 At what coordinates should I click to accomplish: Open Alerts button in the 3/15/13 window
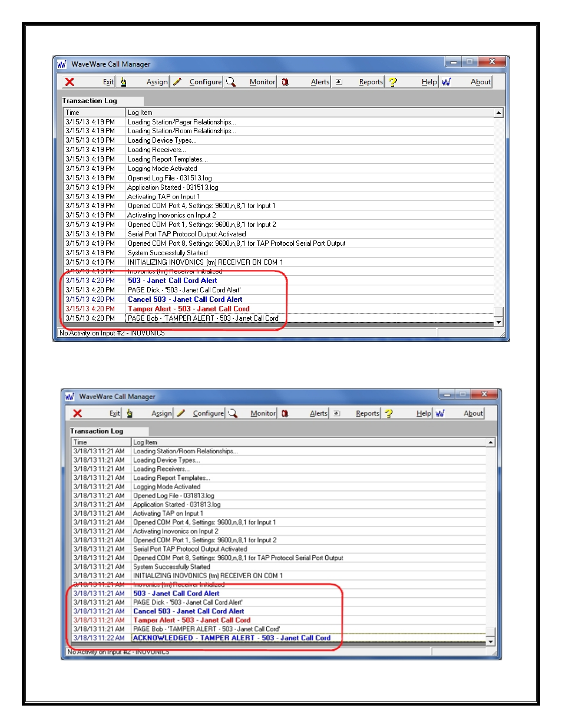(305, 82)
